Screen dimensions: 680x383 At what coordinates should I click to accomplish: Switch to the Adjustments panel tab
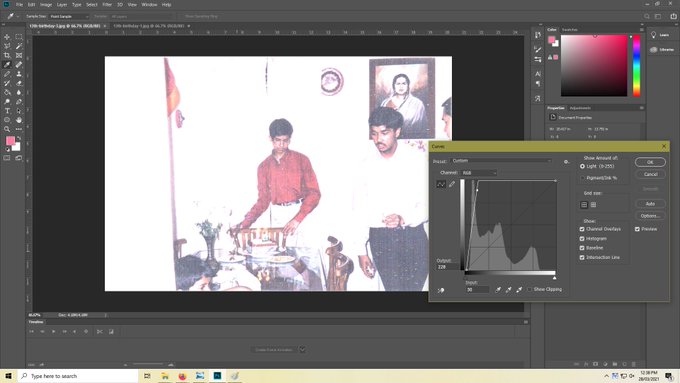[580, 108]
